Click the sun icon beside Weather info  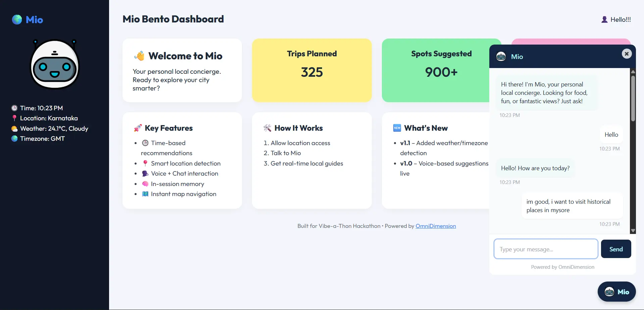tap(14, 128)
